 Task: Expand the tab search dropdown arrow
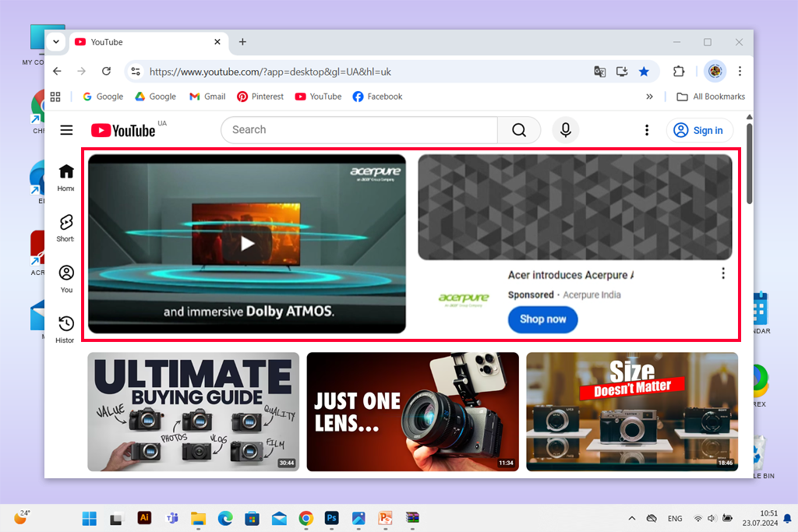[56, 42]
